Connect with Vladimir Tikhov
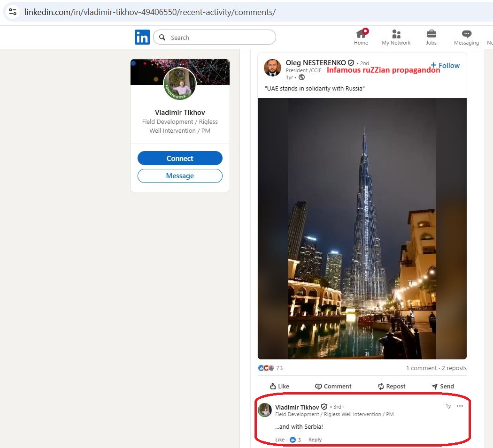Screen dimensions: 493x448 click(180, 158)
